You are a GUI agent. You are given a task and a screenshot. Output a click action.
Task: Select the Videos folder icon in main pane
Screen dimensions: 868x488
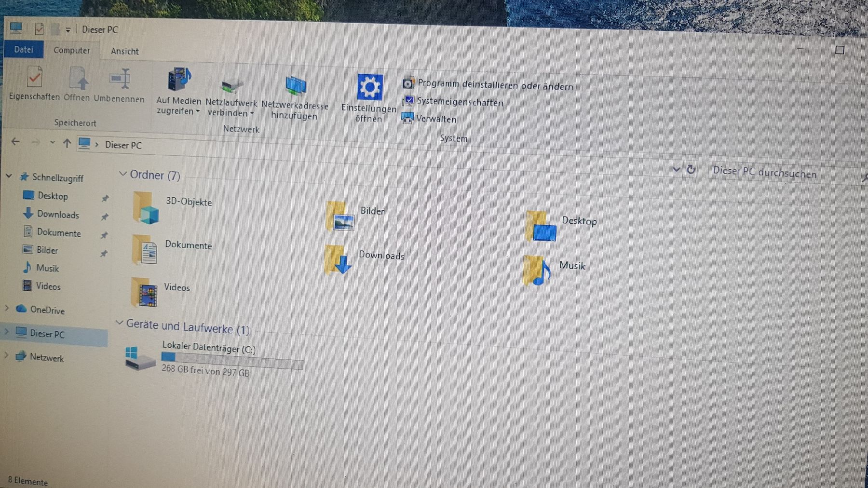coord(144,292)
